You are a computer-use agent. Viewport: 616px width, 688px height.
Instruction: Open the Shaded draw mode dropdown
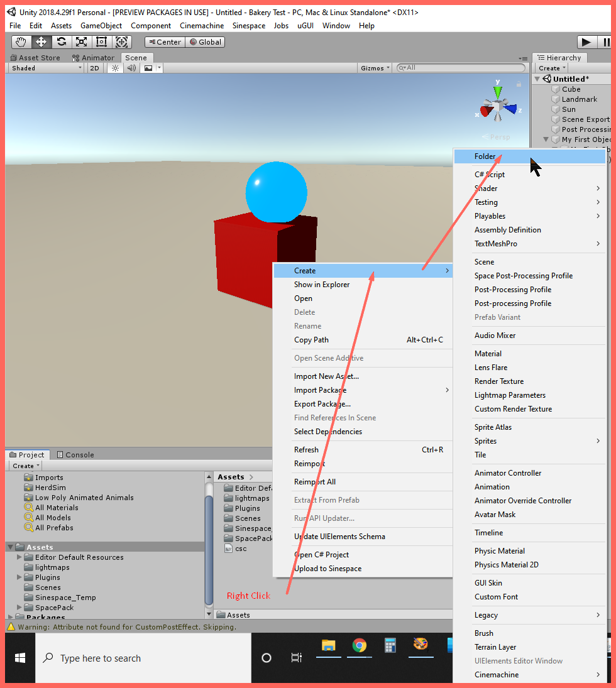45,68
